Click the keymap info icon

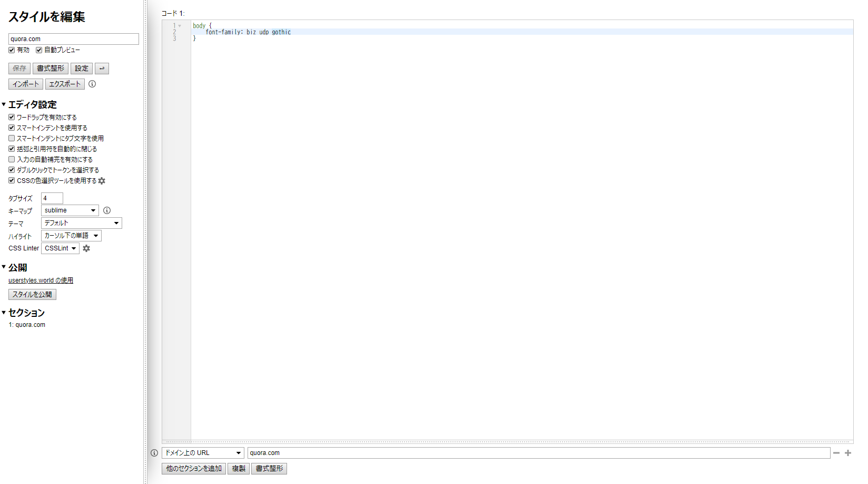click(107, 210)
